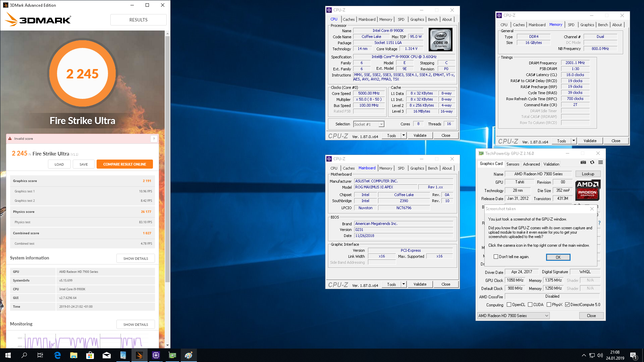Screen dimensions: 644x362
Task: Show details for Monitoring
Action: [136, 324]
